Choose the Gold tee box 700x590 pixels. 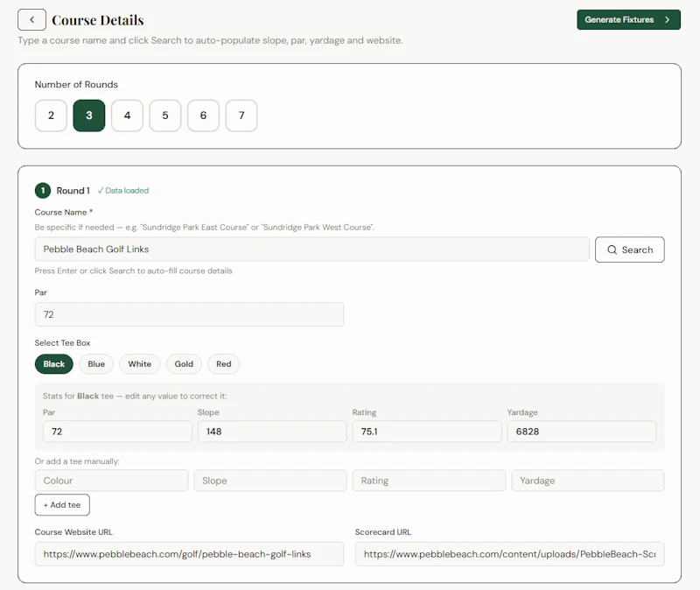[x=184, y=364]
